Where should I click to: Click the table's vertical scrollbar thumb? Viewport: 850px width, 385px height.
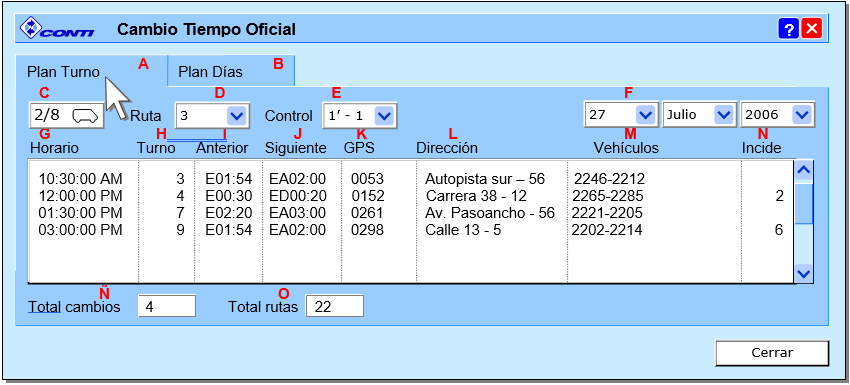[x=803, y=203]
